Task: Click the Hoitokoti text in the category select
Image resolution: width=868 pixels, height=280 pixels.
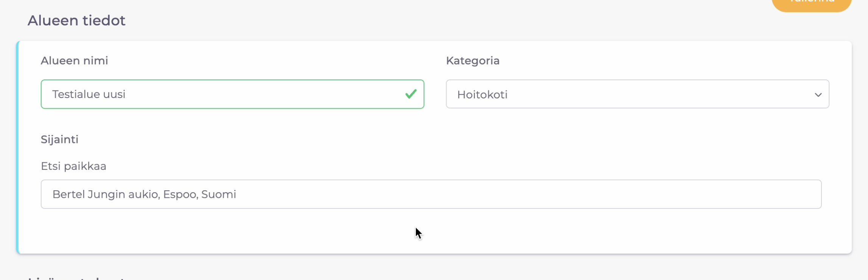Action: [482, 95]
